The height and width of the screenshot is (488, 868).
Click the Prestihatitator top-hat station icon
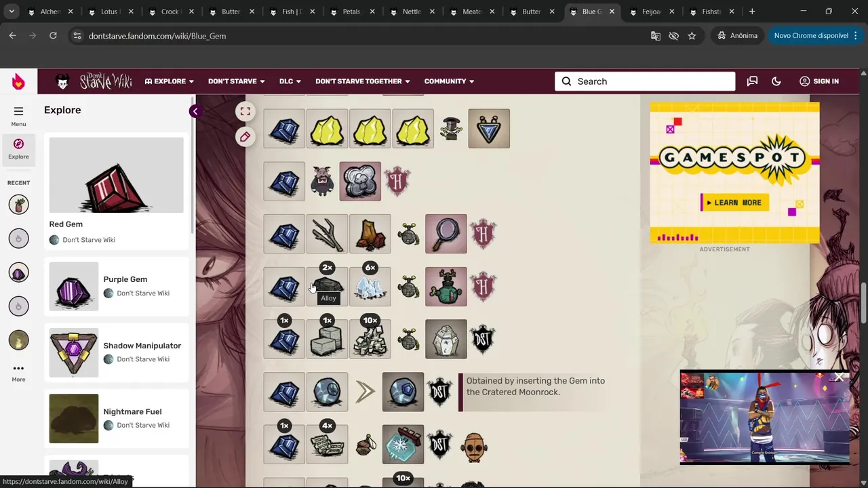point(451,128)
